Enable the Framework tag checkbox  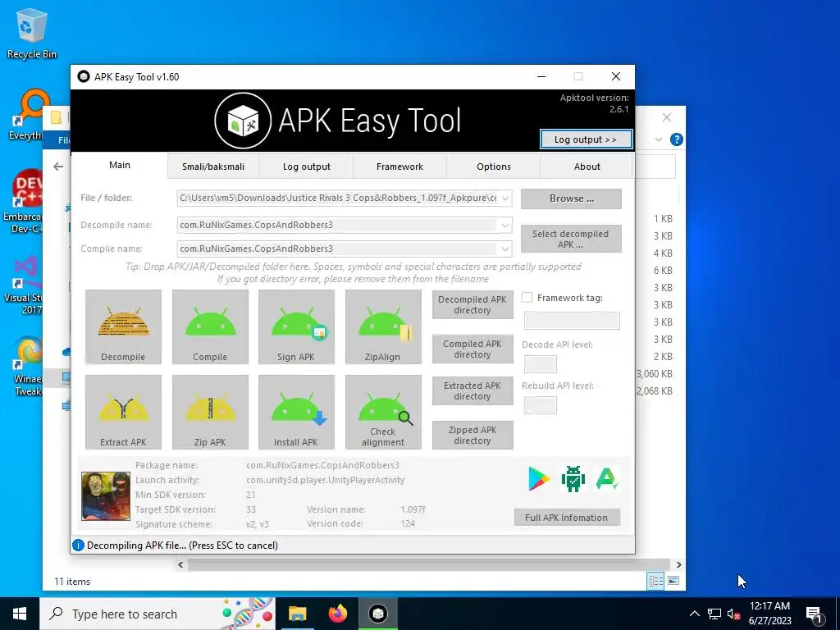coord(527,297)
